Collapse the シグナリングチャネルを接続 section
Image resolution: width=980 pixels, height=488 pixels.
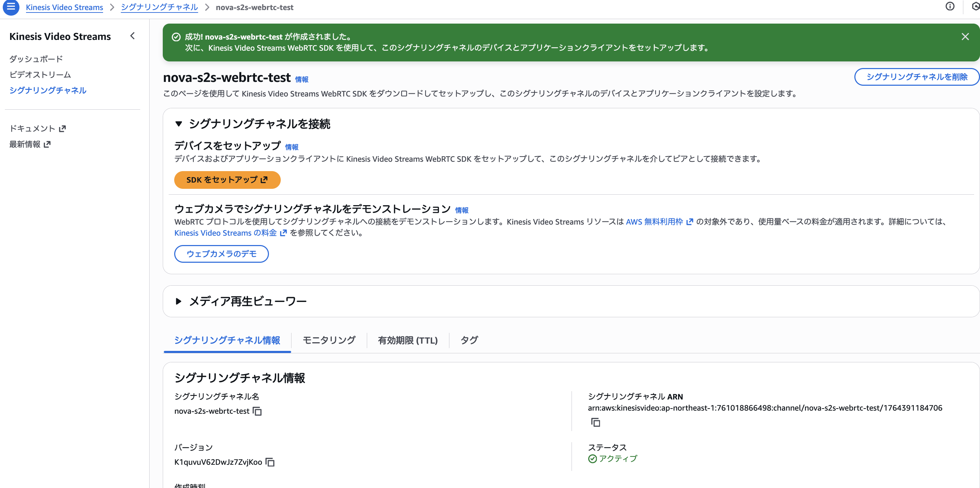(178, 124)
